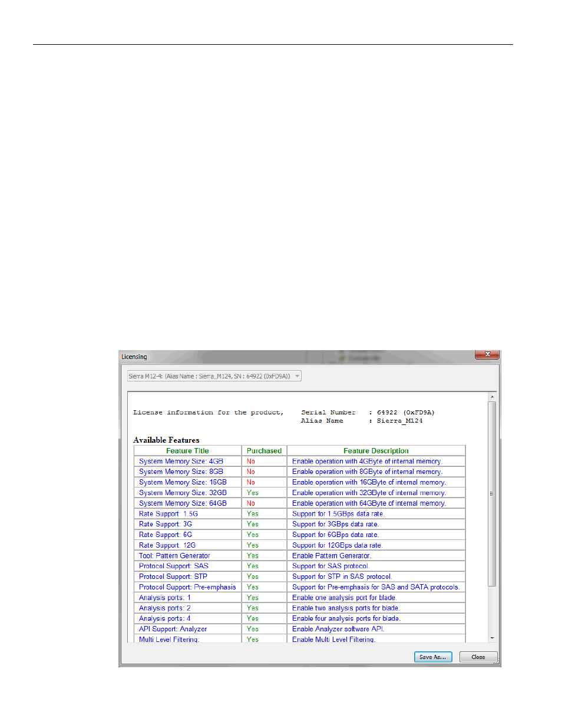Click 'No' value for 64GB memory
The height and width of the screenshot is (728, 562).
[x=251, y=503]
